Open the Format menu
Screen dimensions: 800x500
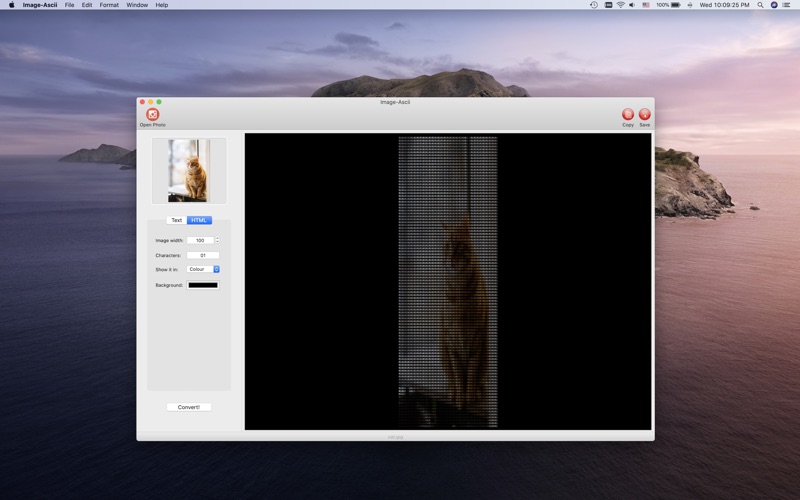tap(109, 5)
